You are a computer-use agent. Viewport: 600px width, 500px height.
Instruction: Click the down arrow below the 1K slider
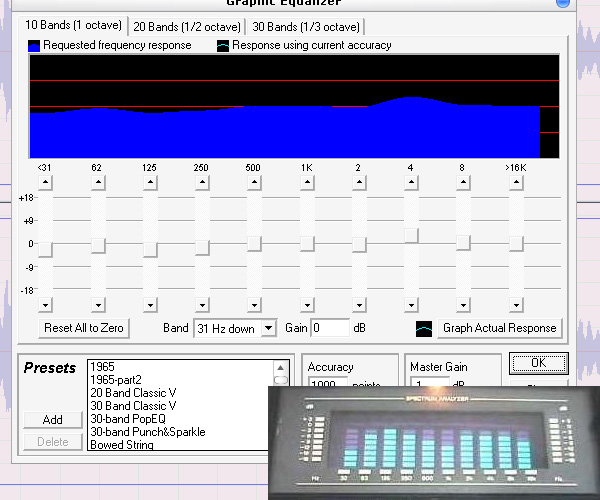click(307, 305)
